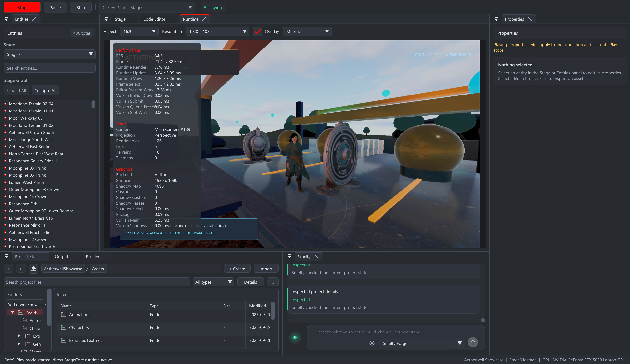The width and height of the screenshot is (630, 364).
Task: Open the Stage0 selector in Entities panel
Action: pos(49,54)
